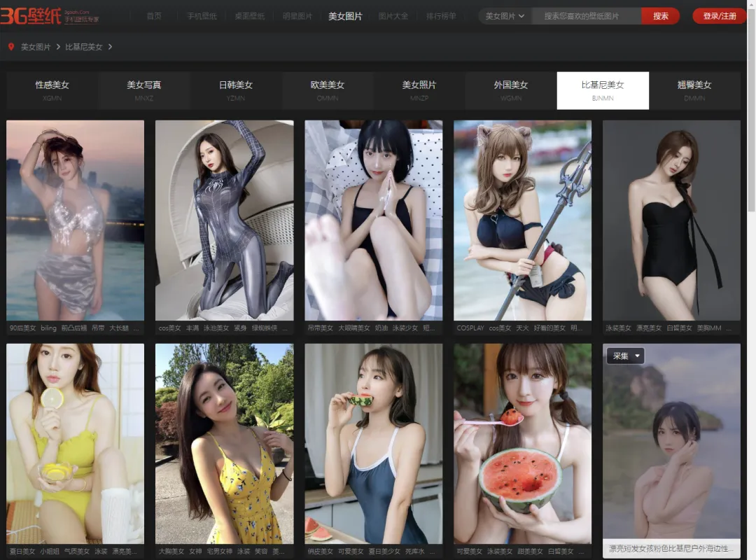The image size is (756, 560).
Task: Click the chevron after 比基尼美女 breadcrumb
Action: (111, 47)
